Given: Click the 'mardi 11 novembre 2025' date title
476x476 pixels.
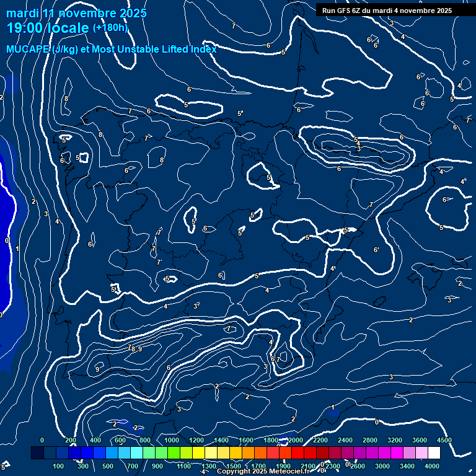Looking at the screenshot, I should tap(76, 14).
